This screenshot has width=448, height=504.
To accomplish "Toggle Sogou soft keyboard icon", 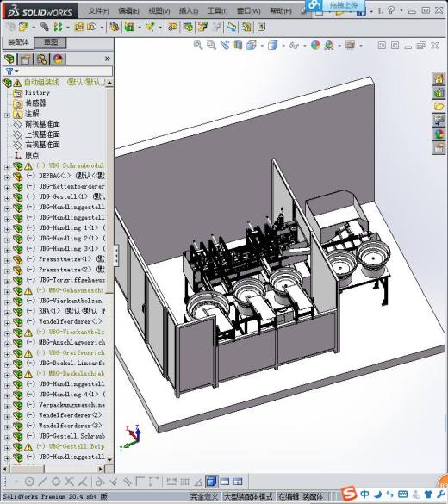I will coord(402,494).
